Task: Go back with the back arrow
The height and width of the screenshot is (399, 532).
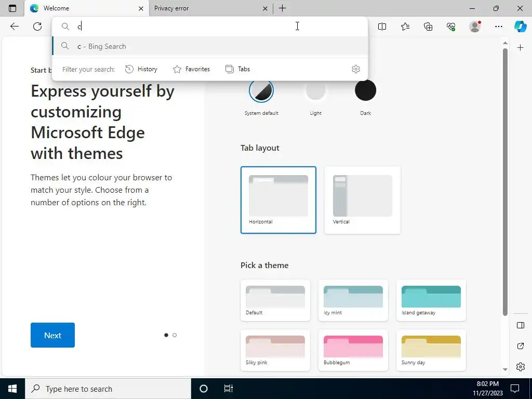Action: click(x=14, y=26)
